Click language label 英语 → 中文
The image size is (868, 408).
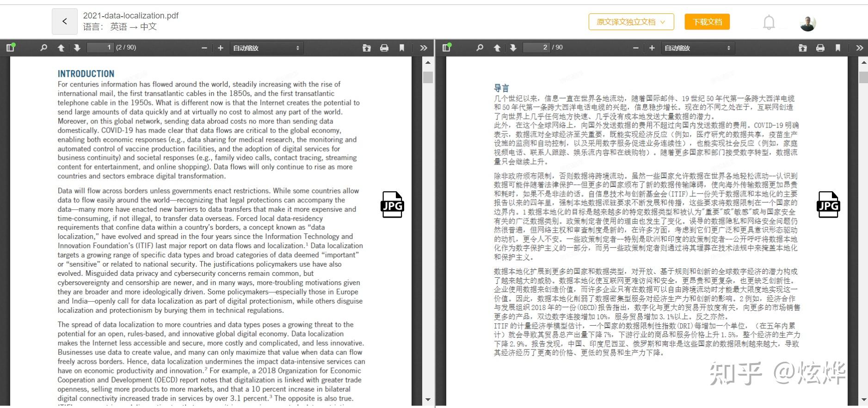133,27
